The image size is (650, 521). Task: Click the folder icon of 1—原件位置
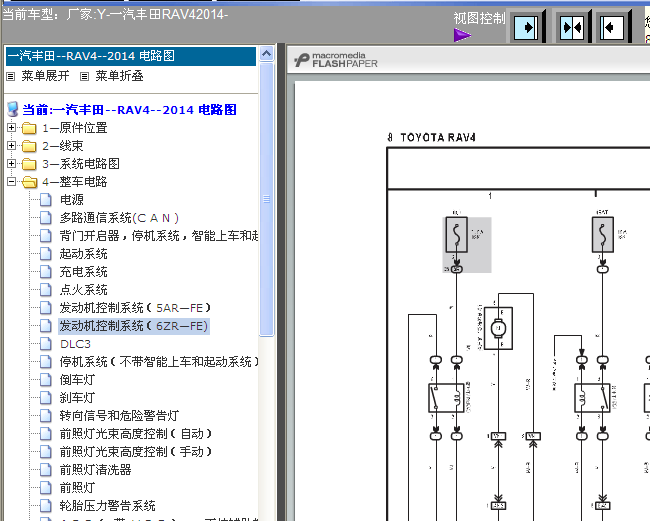point(29,128)
